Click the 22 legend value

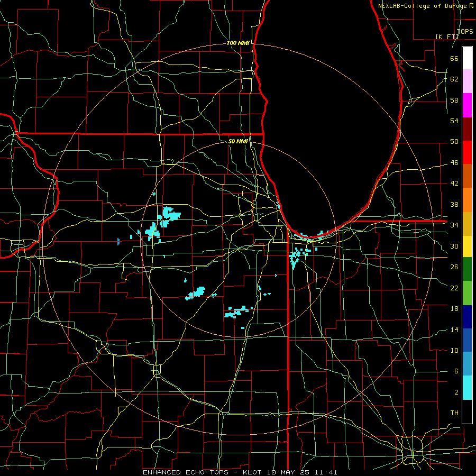454,288
